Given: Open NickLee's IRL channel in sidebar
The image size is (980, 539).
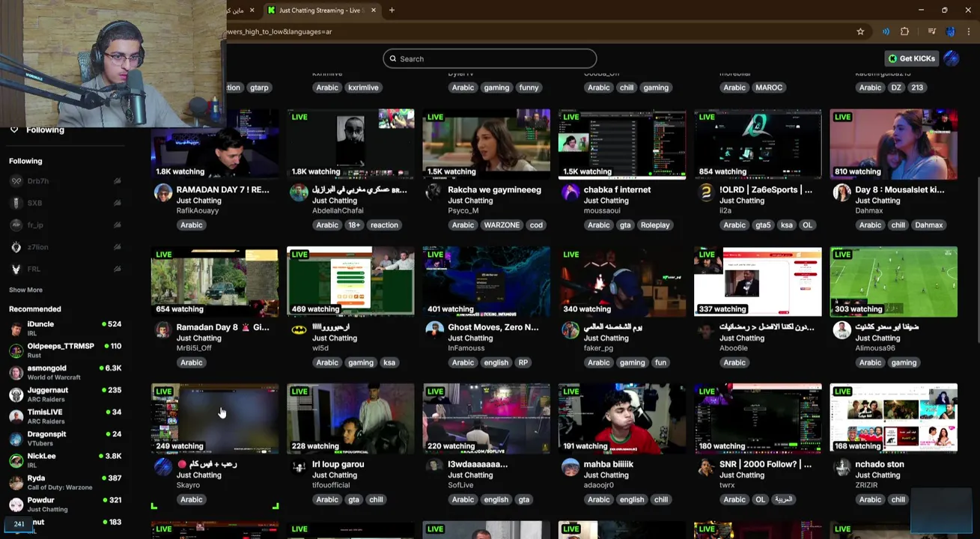Looking at the screenshot, I should tap(65, 460).
